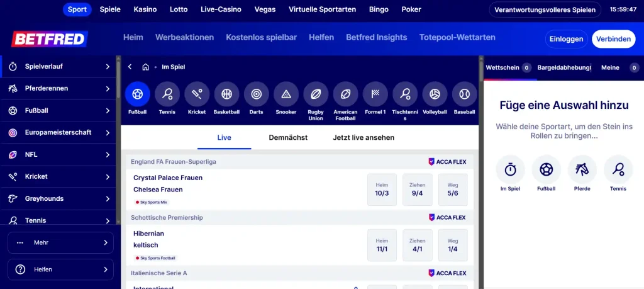Open Kostenlos spielbar link

coord(261,37)
